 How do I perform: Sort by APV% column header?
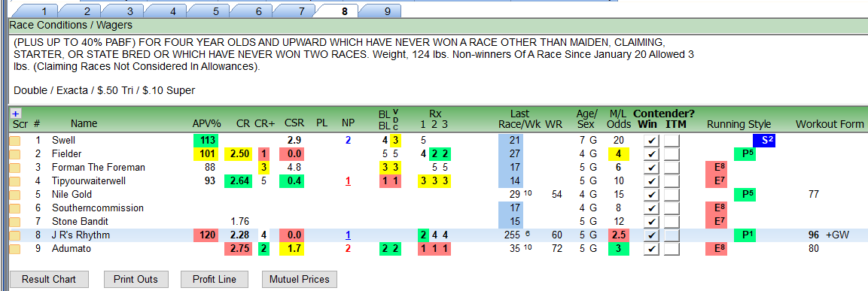point(206,125)
